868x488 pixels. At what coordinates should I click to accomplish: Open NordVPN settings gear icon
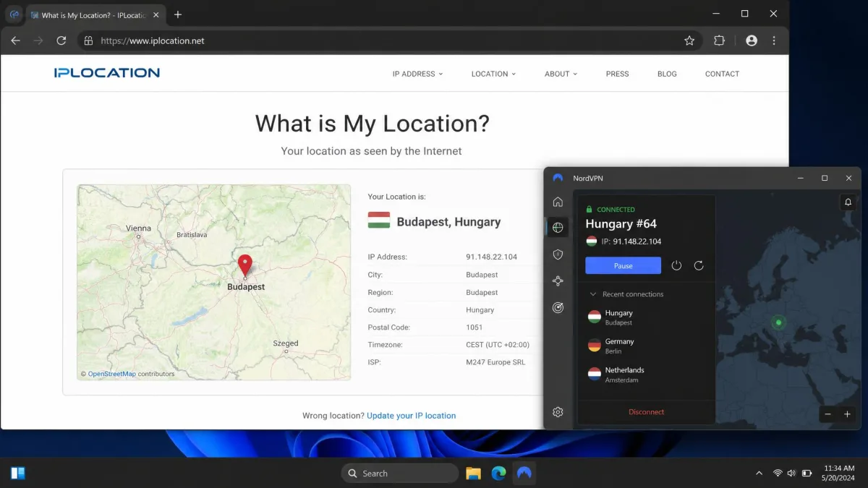[558, 412]
